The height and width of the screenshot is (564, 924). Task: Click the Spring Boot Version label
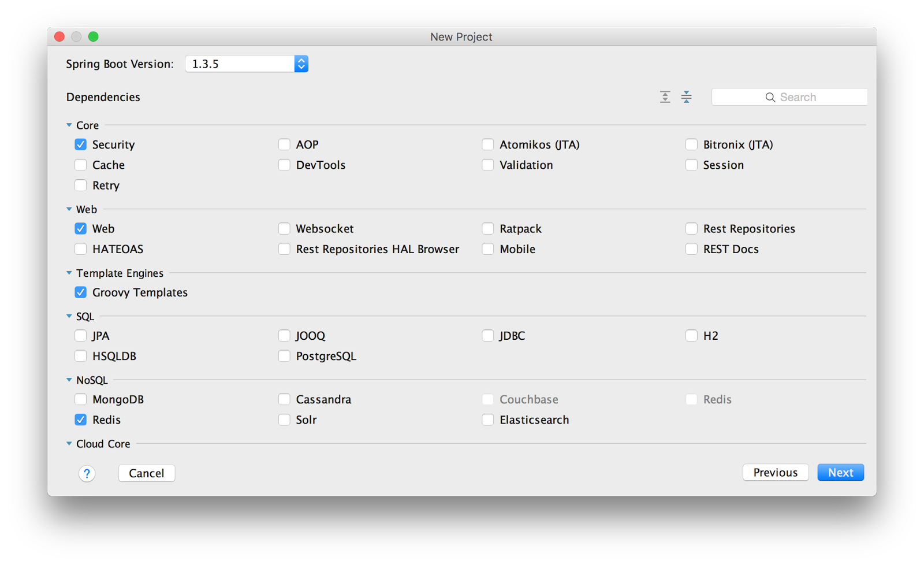(x=120, y=64)
